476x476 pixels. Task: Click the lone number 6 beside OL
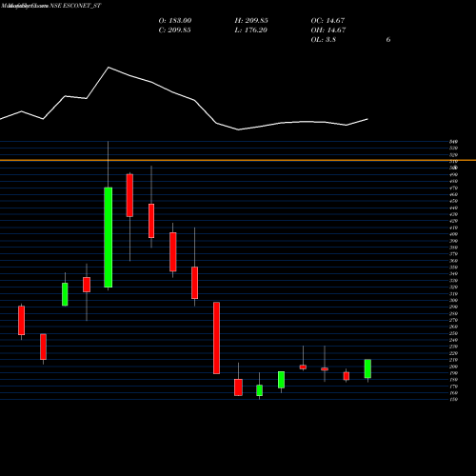(x=388, y=40)
